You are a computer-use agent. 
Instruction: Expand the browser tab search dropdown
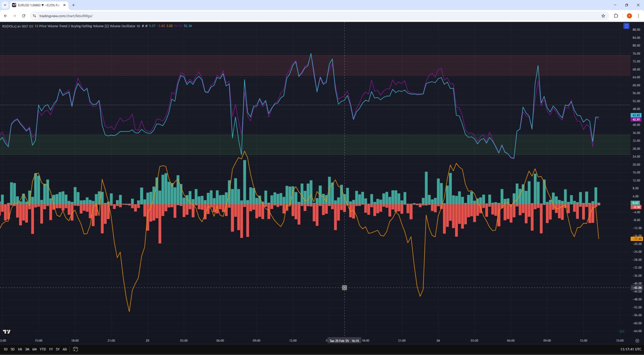[x=5, y=5]
